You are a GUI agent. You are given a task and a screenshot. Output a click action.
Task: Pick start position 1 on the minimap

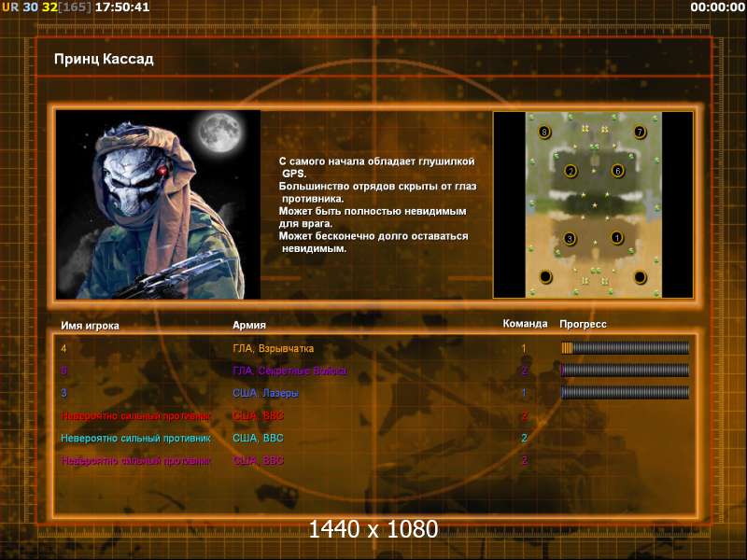click(x=616, y=237)
